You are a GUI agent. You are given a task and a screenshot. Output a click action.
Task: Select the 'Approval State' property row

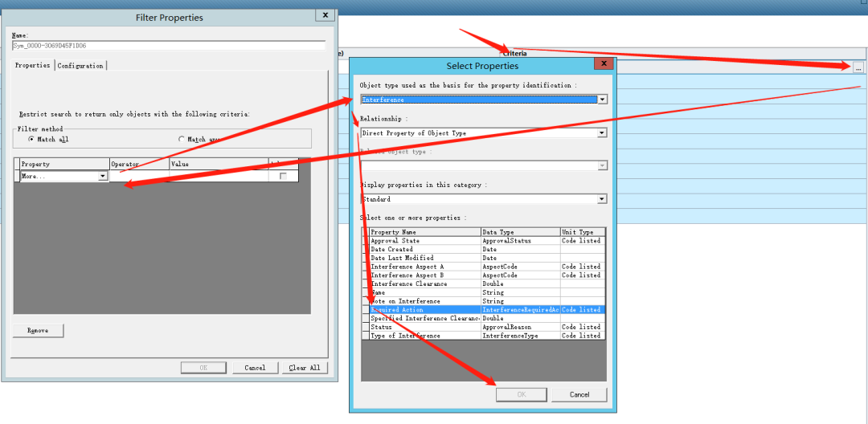tap(484, 241)
